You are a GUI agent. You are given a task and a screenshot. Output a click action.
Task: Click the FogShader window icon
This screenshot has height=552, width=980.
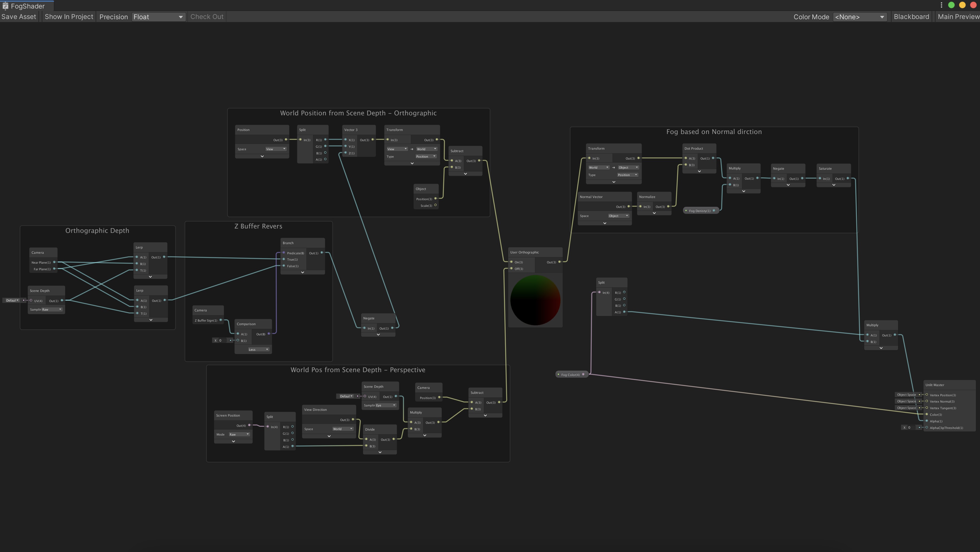tap(5, 6)
